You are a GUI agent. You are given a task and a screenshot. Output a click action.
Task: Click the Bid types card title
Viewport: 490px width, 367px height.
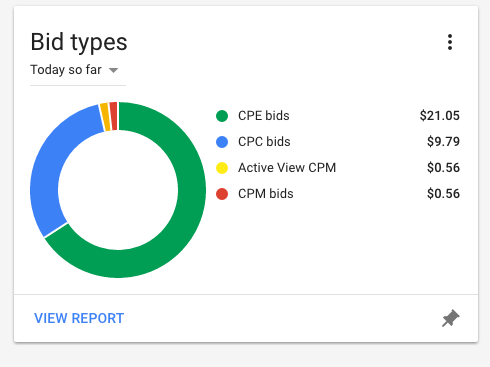(x=79, y=43)
